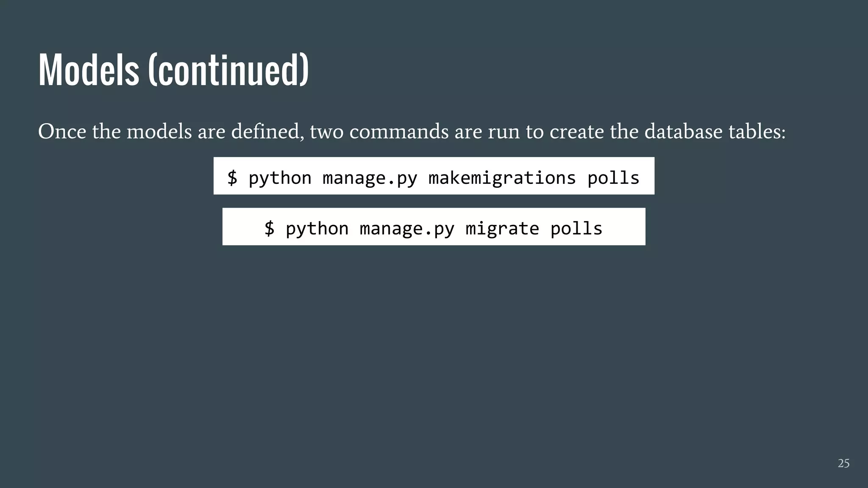Click the word "commands" in the sentence
Viewport: 868px width, 488px height.
click(399, 132)
